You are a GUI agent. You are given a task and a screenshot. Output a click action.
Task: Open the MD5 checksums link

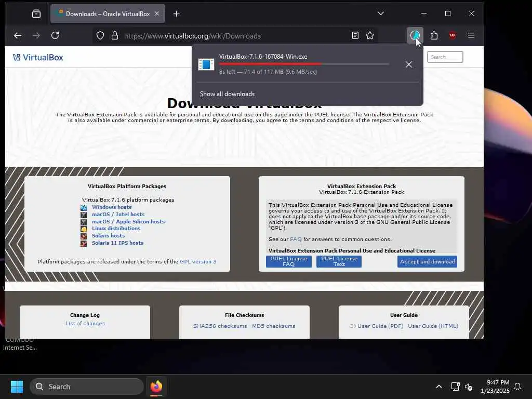pos(273,326)
